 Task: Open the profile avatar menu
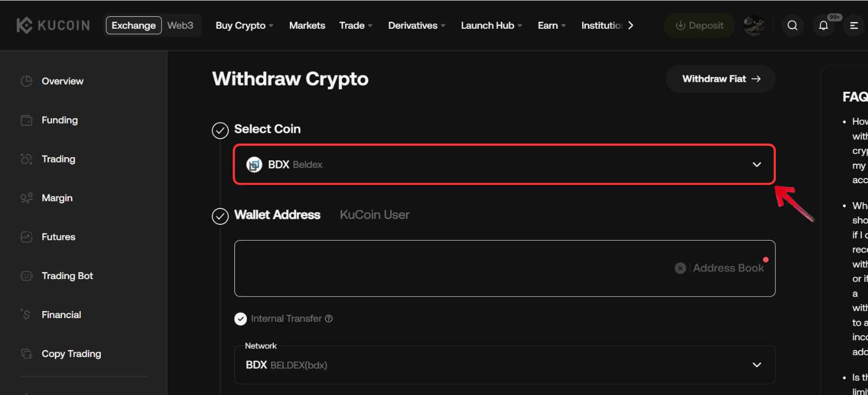click(x=754, y=25)
